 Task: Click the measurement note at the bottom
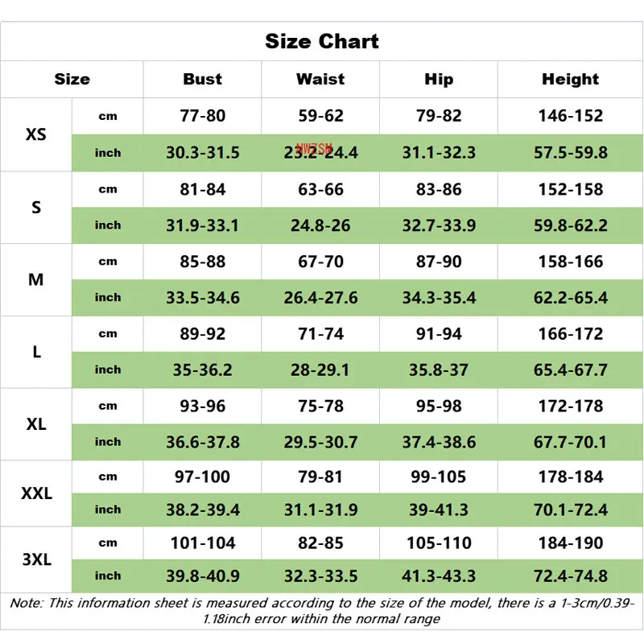pos(321,610)
